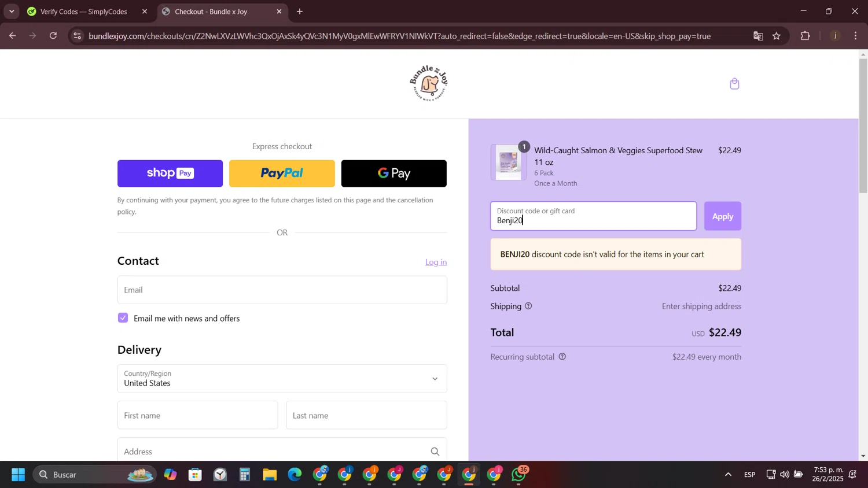Open the Chrome profile avatar
The width and height of the screenshot is (868, 488).
tap(835, 36)
